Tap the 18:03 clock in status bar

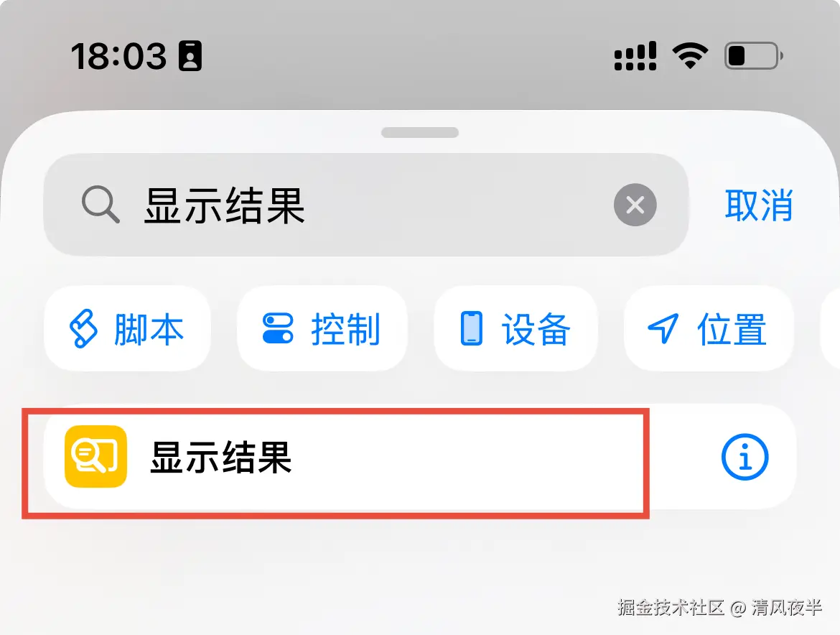118,56
